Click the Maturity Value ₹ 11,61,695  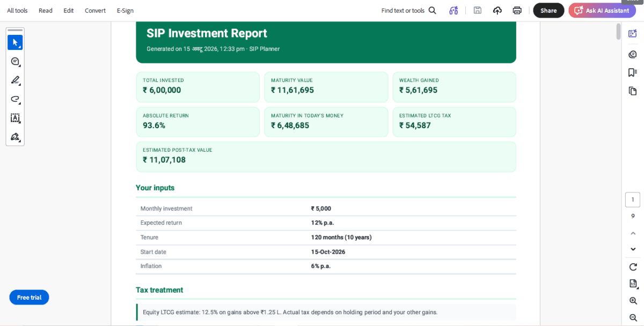click(x=292, y=90)
